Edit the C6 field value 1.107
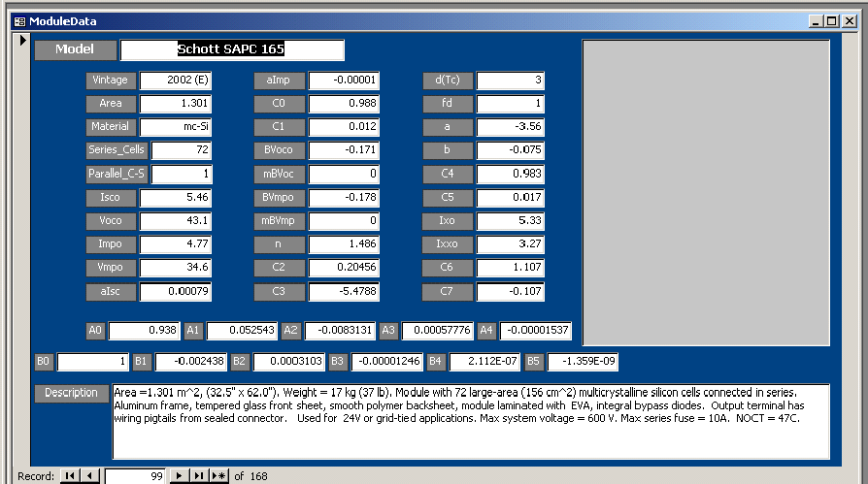 (x=511, y=267)
